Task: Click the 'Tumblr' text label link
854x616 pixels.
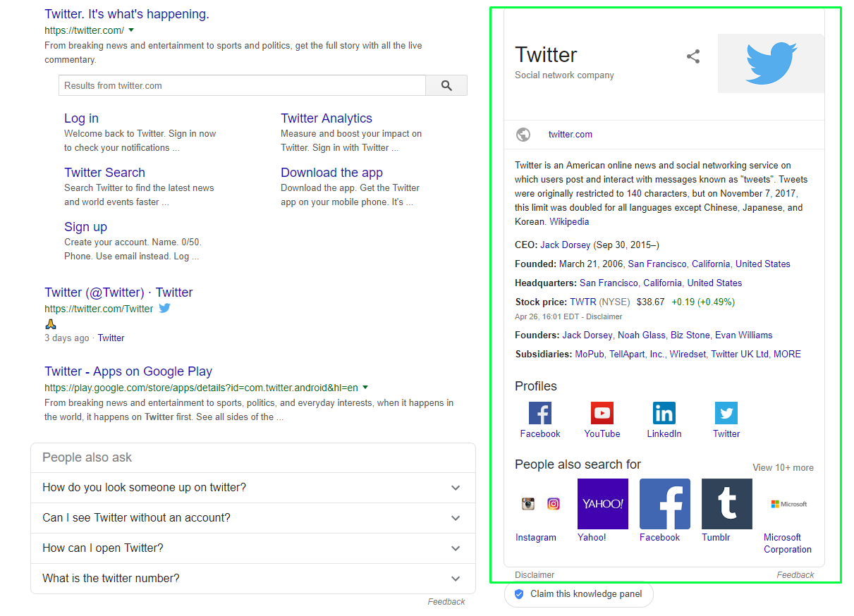Action: [x=716, y=538]
